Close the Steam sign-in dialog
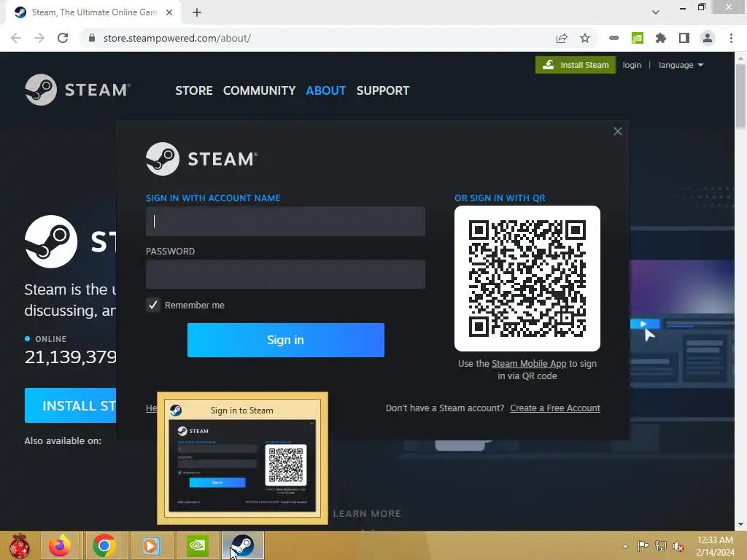Viewport: 747px width, 560px height. pyautogui.click(x=617, y=131)
